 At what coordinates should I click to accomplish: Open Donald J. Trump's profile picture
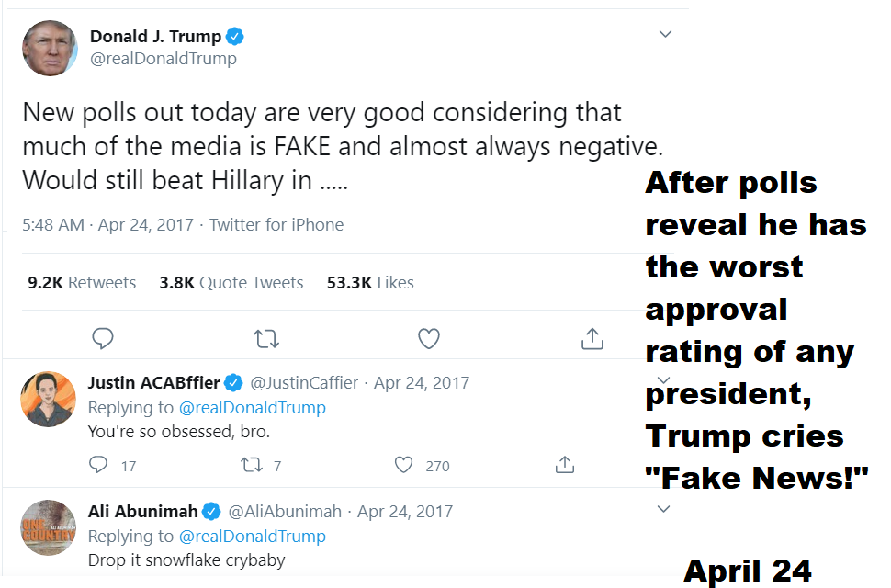[x=50, y=48]
